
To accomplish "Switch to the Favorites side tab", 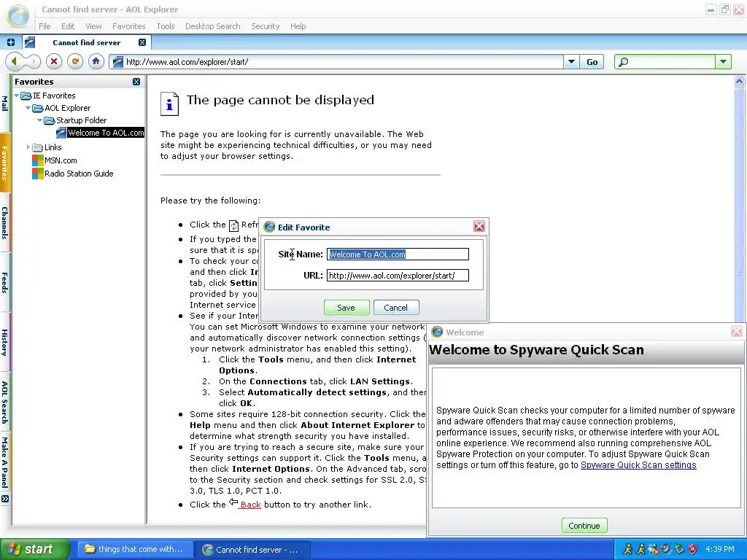I will pyautogui.click(x=4, y=163).
